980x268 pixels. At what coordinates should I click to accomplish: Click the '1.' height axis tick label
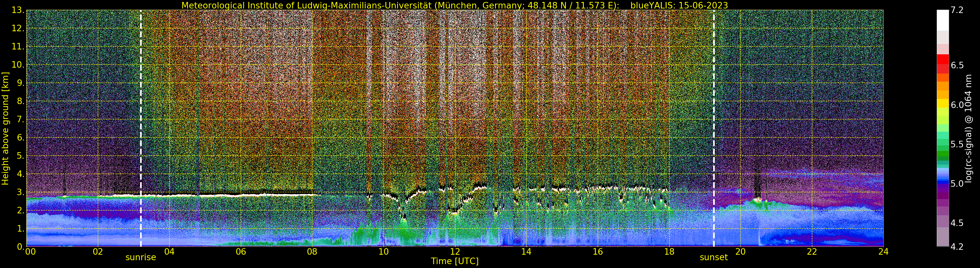pyautogui.click(x=20, y=229)
